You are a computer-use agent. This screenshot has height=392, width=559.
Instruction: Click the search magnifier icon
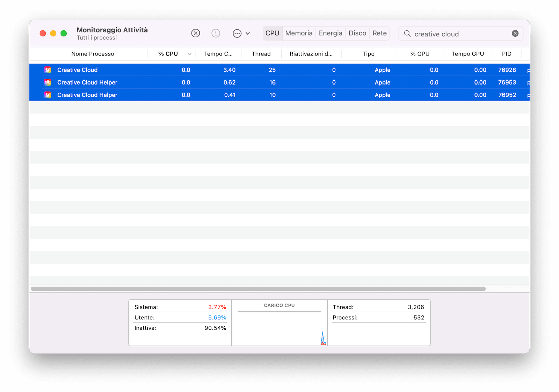407,34
